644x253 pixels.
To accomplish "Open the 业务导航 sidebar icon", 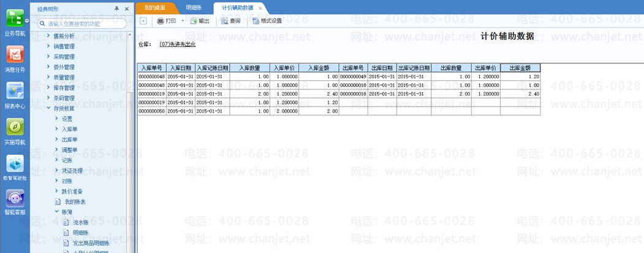I will coord(15,19).
